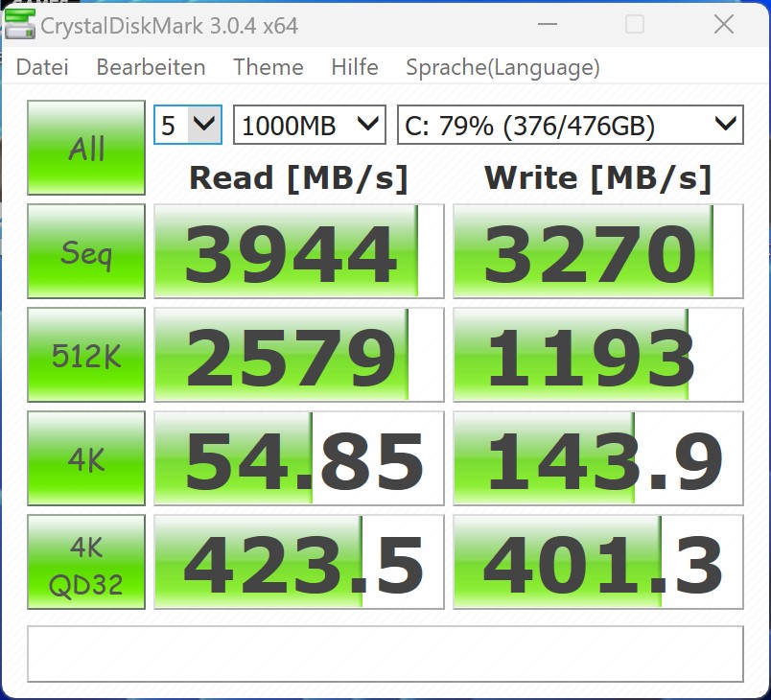This screenshot has height=700, width=771.
Task: Expand the test count dropdown showing 5
Action: [188, 125]
